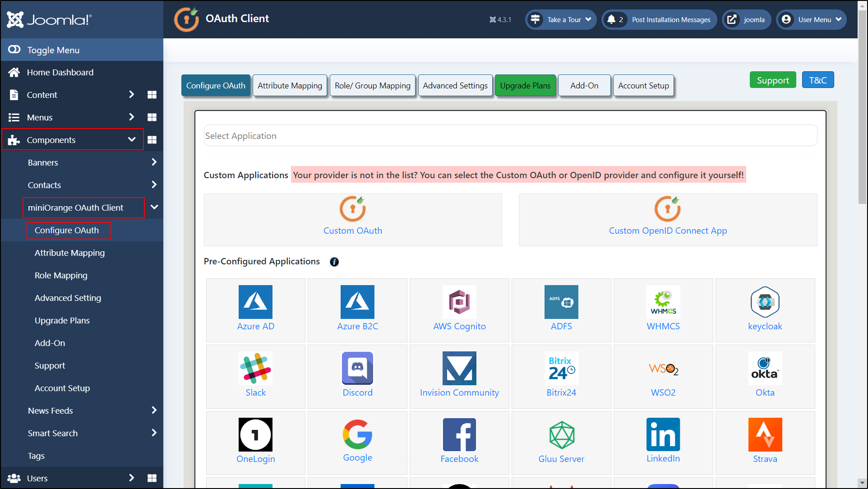Image resolution: width=868 pixels, height=489 pixels.
Task: Expand the Users menu chevron
Action: (132, 478)
